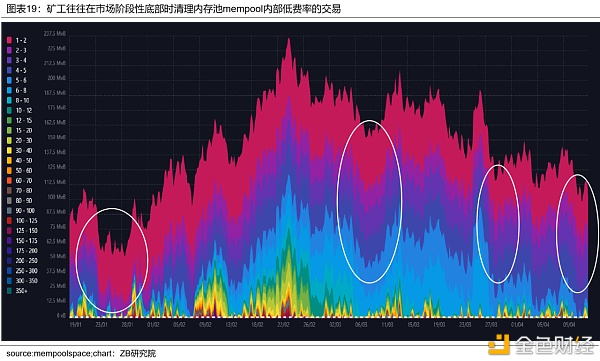Toggle the 100 - 125 fee range legend swatch
Viewport: 600px width, 361px height.
tap(10, 221)
